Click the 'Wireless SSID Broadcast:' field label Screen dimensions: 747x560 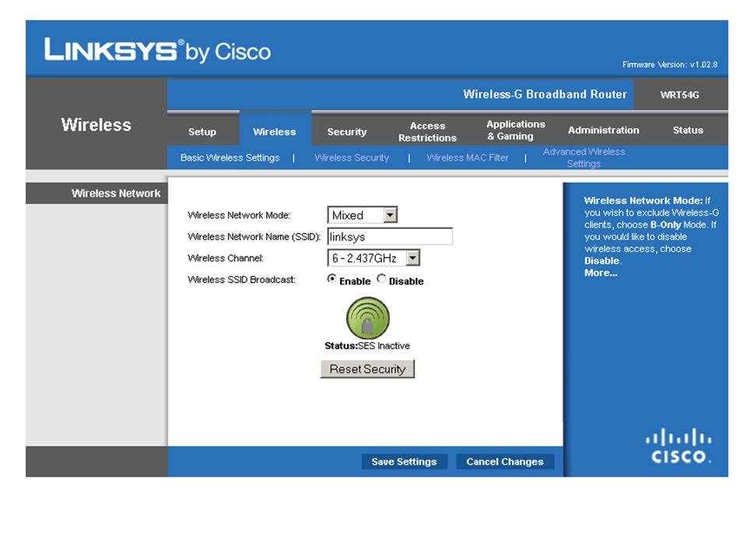(241, 279)
